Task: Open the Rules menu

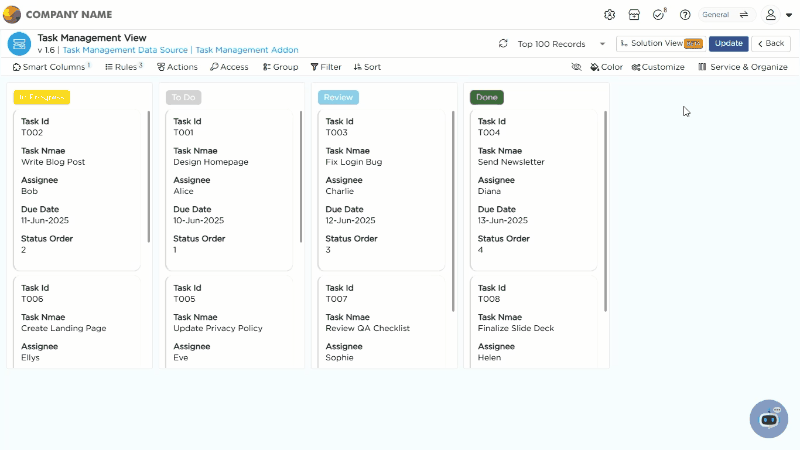Action: 124,67
